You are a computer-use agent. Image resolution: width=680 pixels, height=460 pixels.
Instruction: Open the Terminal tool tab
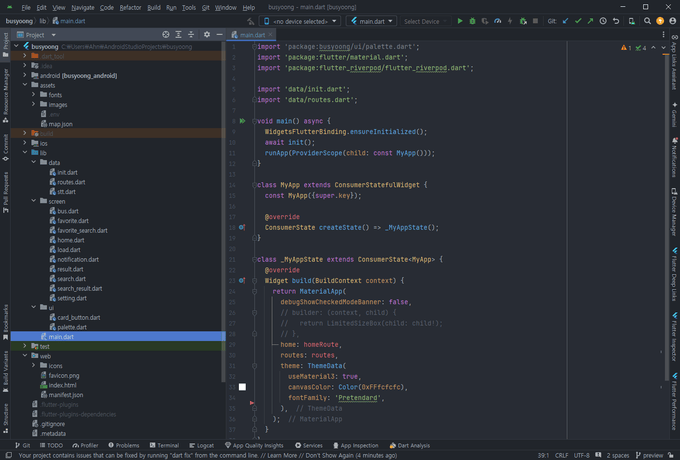[x=164, y=445]
